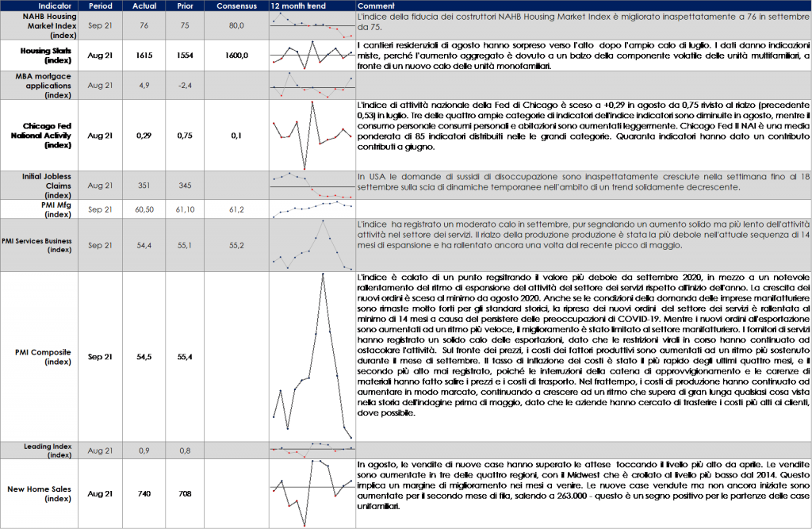
Task: Select the PMI Mfg indicator cell
Action: coord(39,209)
